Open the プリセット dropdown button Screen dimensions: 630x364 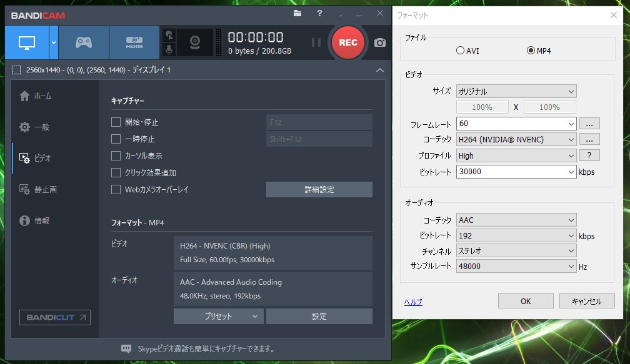tap(219, 317)
